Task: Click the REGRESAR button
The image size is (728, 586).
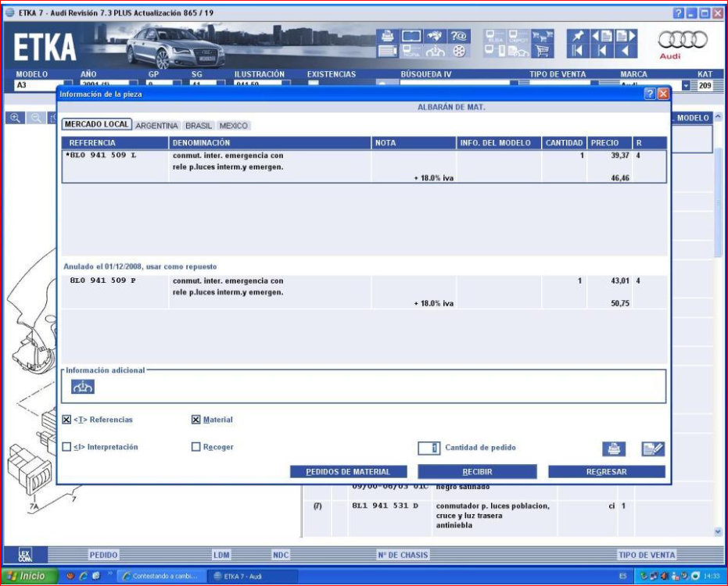Action: pos(606,472)
